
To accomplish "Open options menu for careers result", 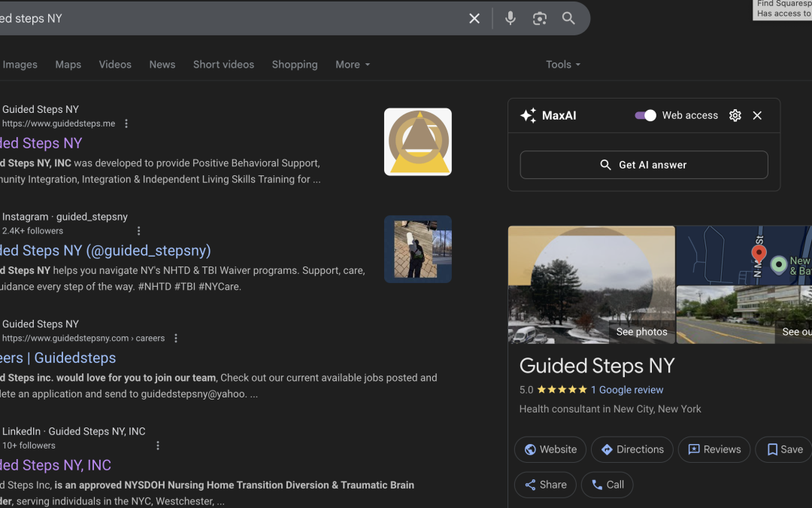I will [176, 339].
